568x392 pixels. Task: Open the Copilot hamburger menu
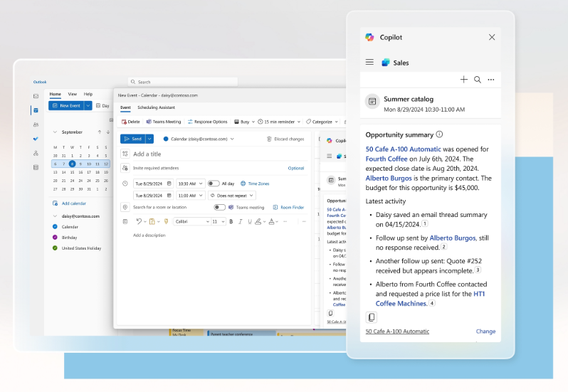(369, 62)
